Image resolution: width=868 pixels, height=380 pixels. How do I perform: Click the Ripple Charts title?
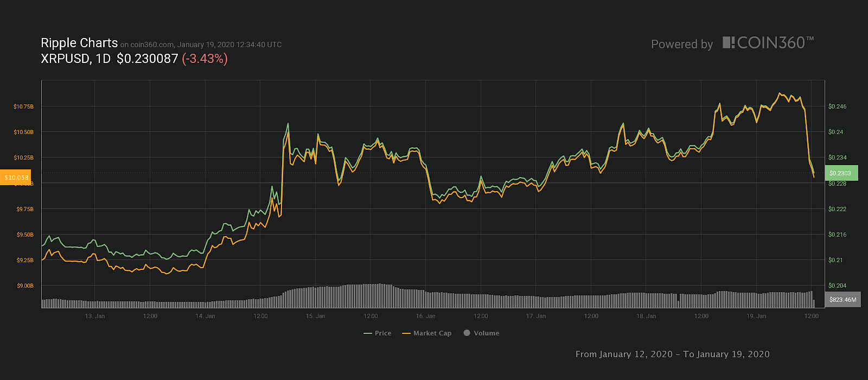click(x=79, y=43)
